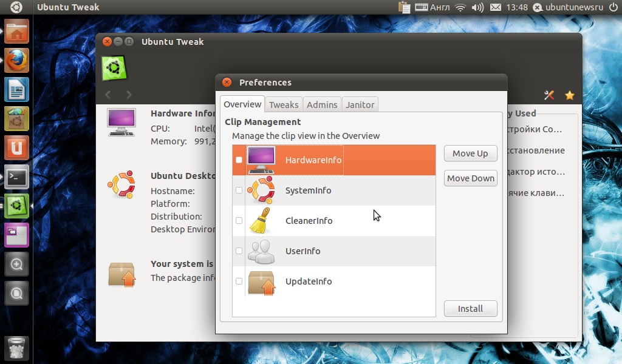Screen dimensions: 622x364
Task: Click the system update package icon in the main window
Action: [121, 274]
